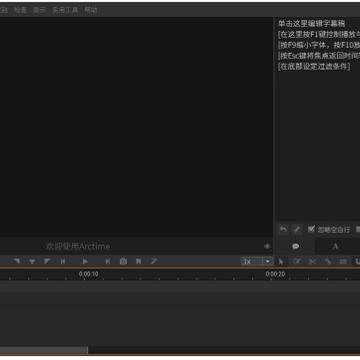Jump to the next subtitle block
This screenshot has height=360, width=360.
coord(108,262)
